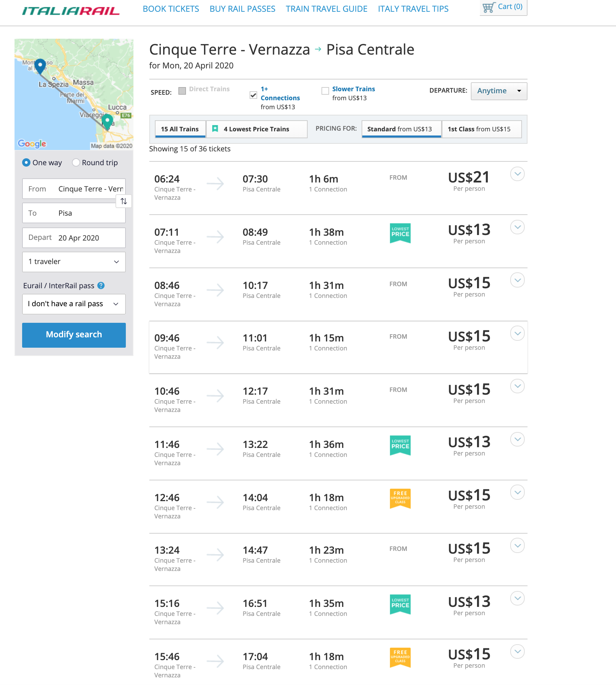Expand details for 10:46 train
Viewport: 616px width, 685px height.
click(517, 386)
